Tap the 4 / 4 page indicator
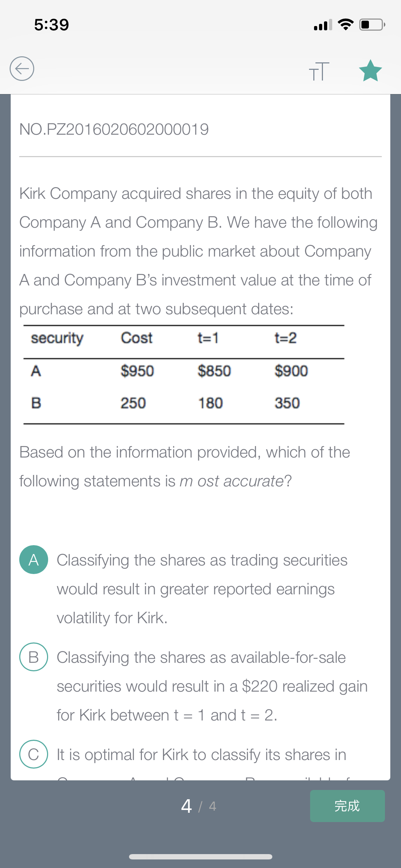The height and width of the screenshot is (868, 401). click(199, 806)
